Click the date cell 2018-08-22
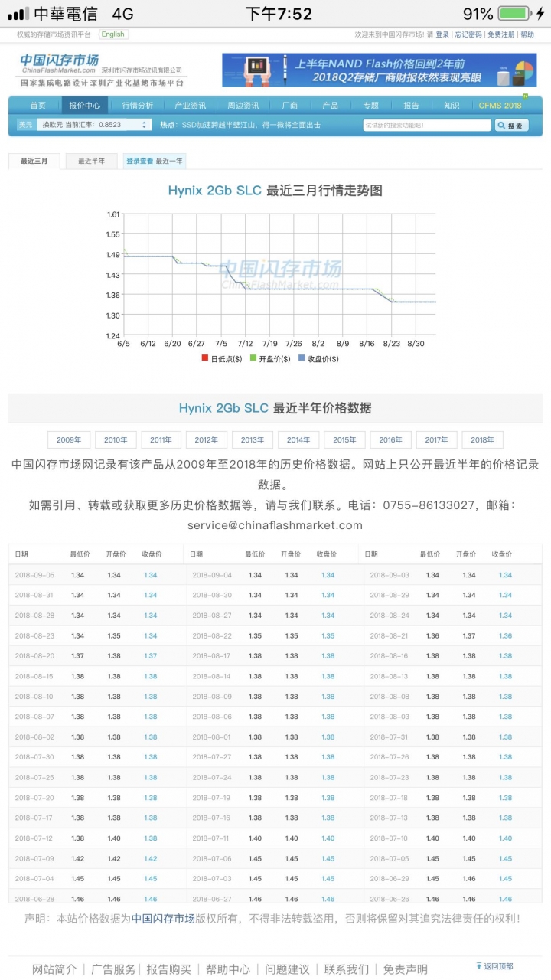Screen dimensions: 551x980 [212, 635]
